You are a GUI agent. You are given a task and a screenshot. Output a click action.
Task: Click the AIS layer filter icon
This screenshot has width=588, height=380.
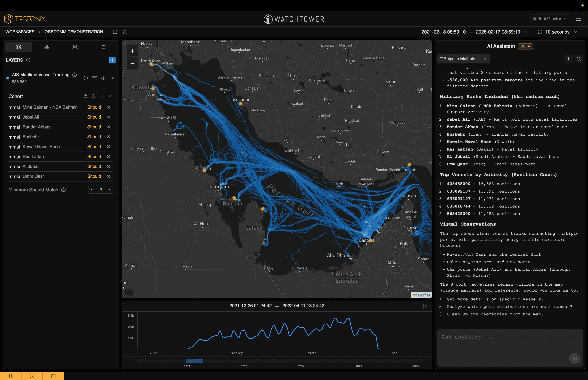click(x=94, y=78)
